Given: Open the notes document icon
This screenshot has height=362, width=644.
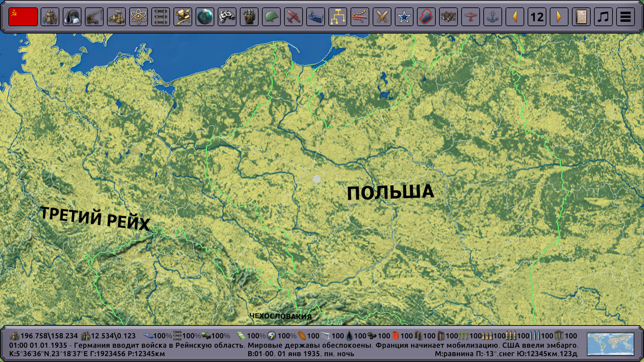Looking at the screenshot, I should point(581,17).
